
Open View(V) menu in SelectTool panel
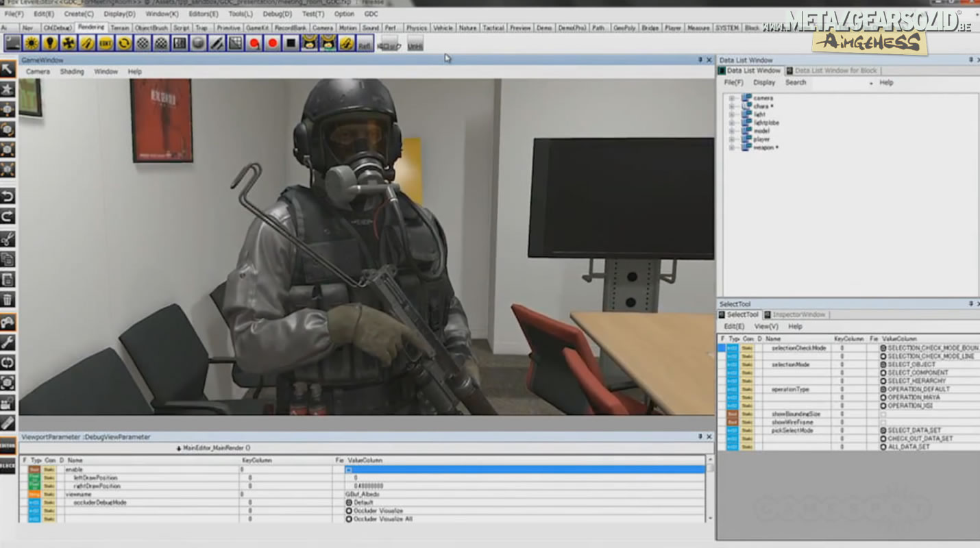[766, 326]
